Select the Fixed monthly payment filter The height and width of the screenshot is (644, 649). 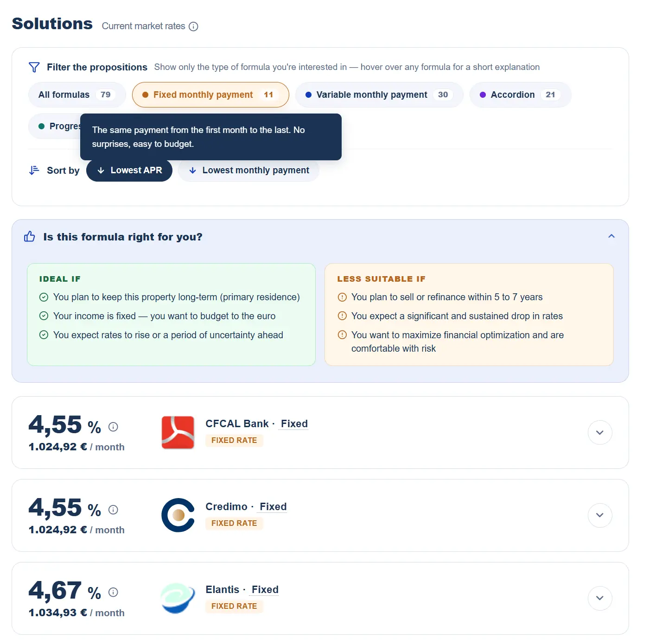pyautogui.click(x=210, y=95)
